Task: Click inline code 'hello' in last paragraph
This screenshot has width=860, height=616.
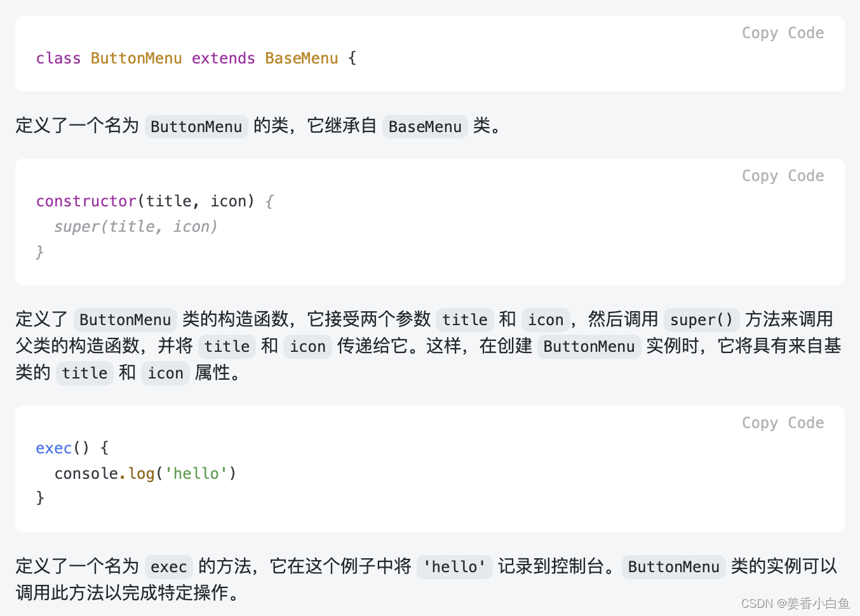Action: (455, 566)
